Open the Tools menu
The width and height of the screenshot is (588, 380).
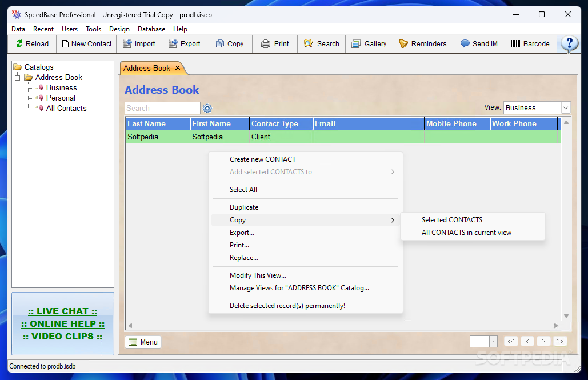[93, 29]
